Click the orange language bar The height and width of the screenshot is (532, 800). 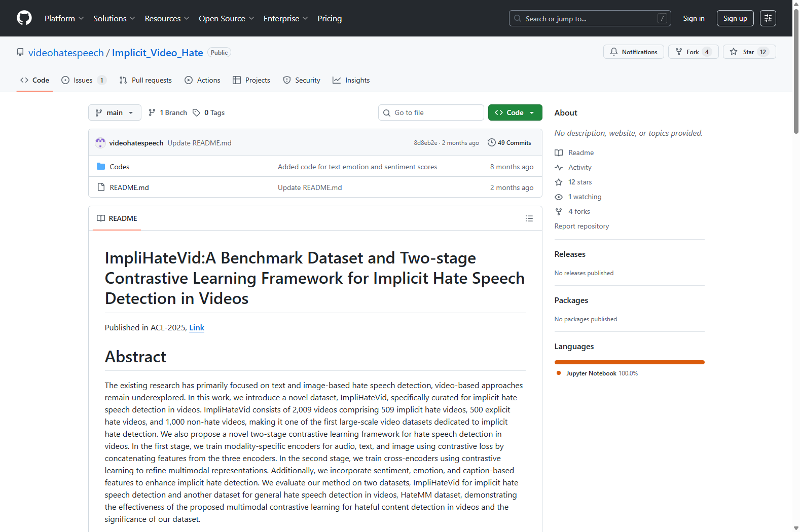click(x=630, y=362)
